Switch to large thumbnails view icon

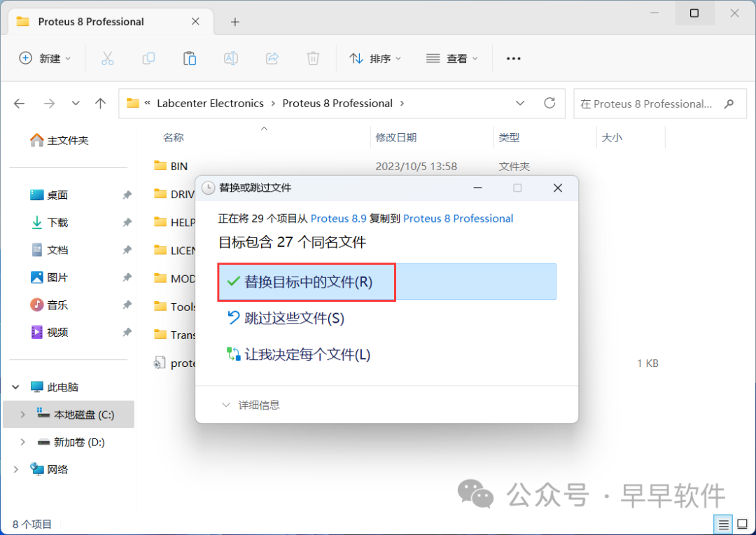(742, 524)
